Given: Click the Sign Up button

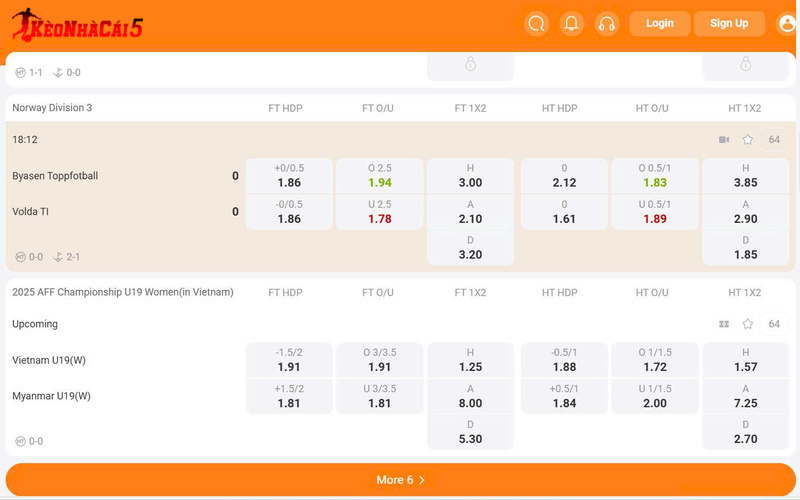Looking at the screenshot, I should pyautogui.click(x=729, y=24).
